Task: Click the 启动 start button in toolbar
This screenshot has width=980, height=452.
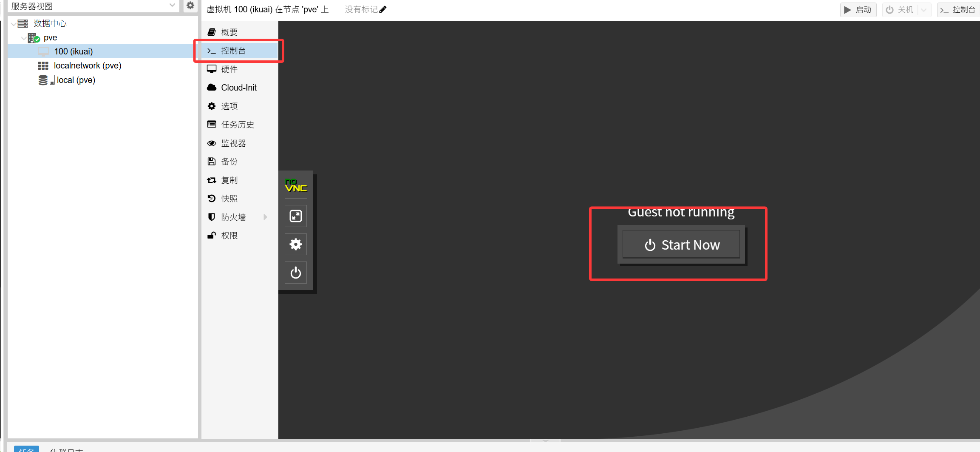Action: pos(858,10)
